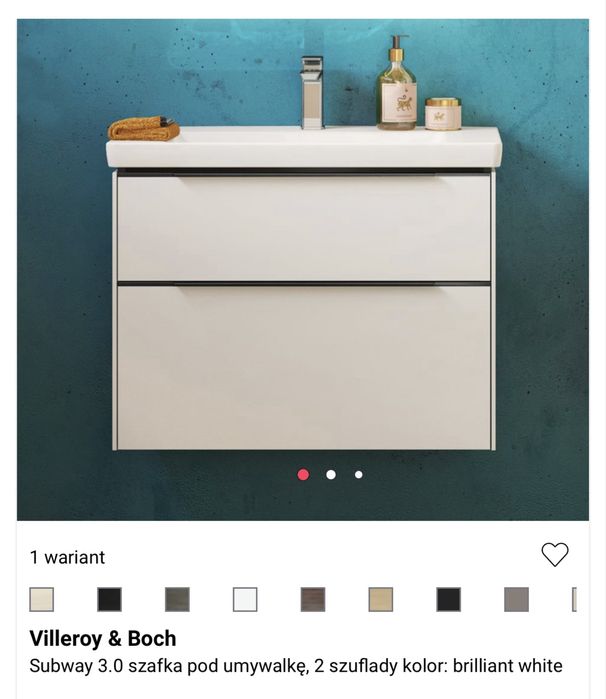The image size is (606, 699).
Task: Click the soap dispenser bottle in photo
Action: (x=397, y=84)
